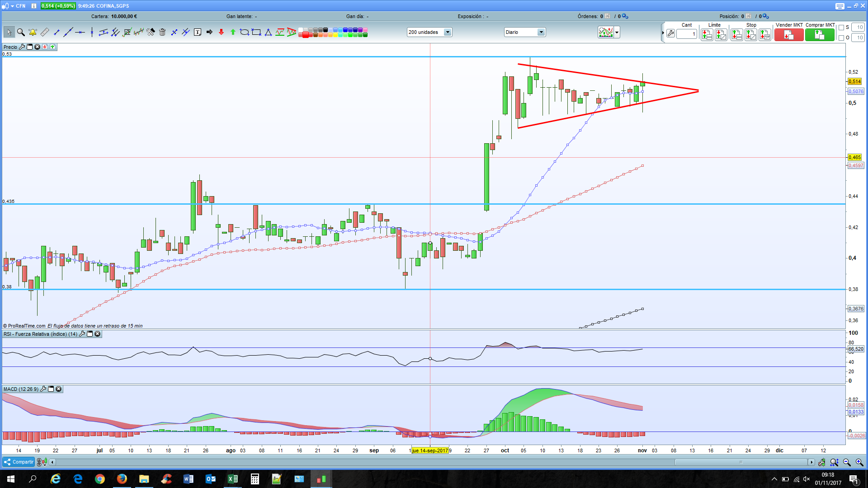This screenshot has width=868, height=488.
Task: Click the Cant quantity input field
Action: pos(686,34)
